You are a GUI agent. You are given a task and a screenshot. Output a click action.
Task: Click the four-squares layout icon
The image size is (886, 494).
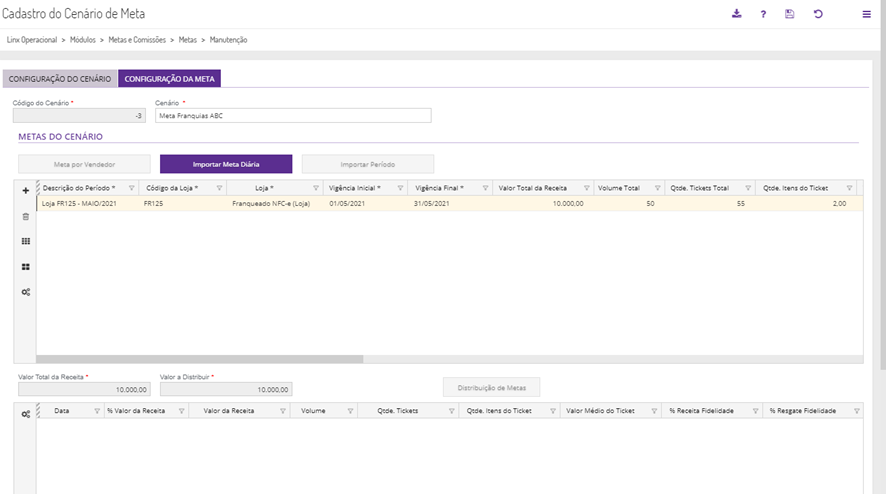tap(26, 267)
